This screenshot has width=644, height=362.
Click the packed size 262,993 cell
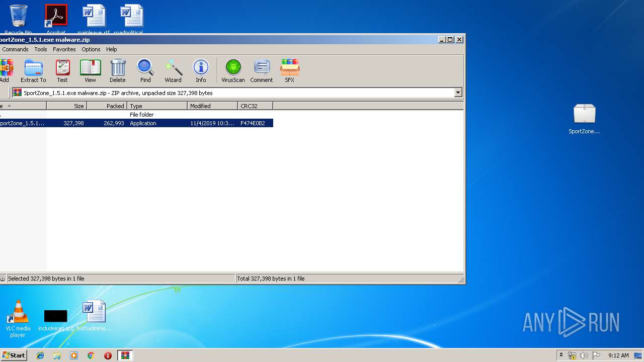point(114,123)
